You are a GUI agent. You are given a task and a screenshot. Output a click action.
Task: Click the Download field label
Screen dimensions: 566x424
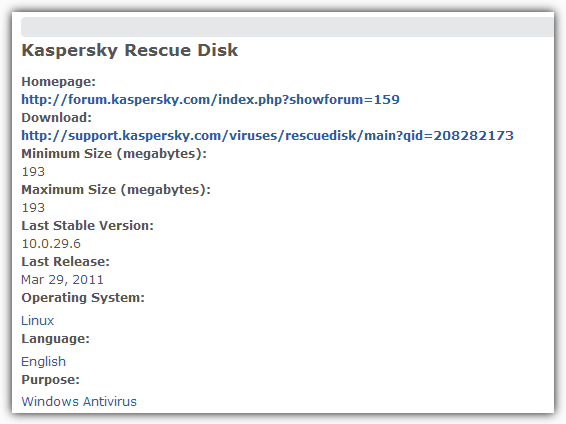point(57,118)
